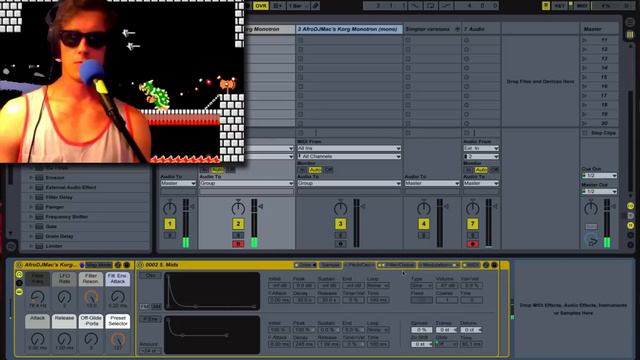Screen dimensions: 640x360
Task: Select the 7 Audio track header
Action: click(481, 29)
